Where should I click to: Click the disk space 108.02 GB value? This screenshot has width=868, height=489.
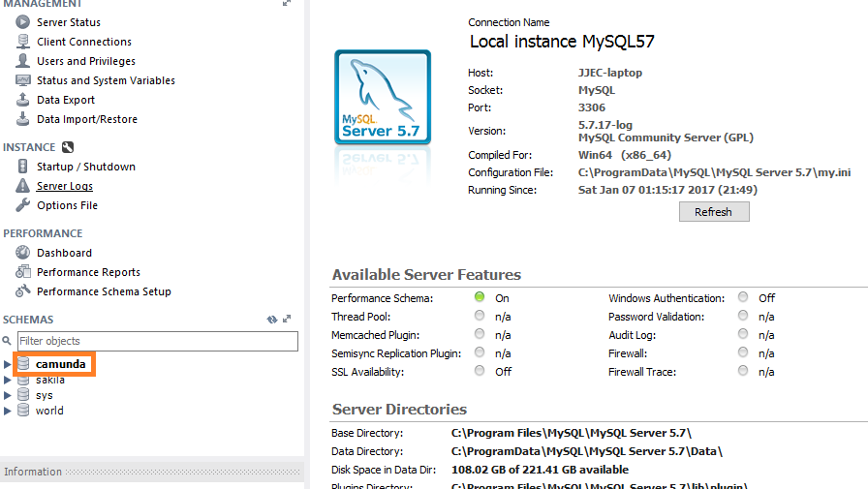[540, 470]
